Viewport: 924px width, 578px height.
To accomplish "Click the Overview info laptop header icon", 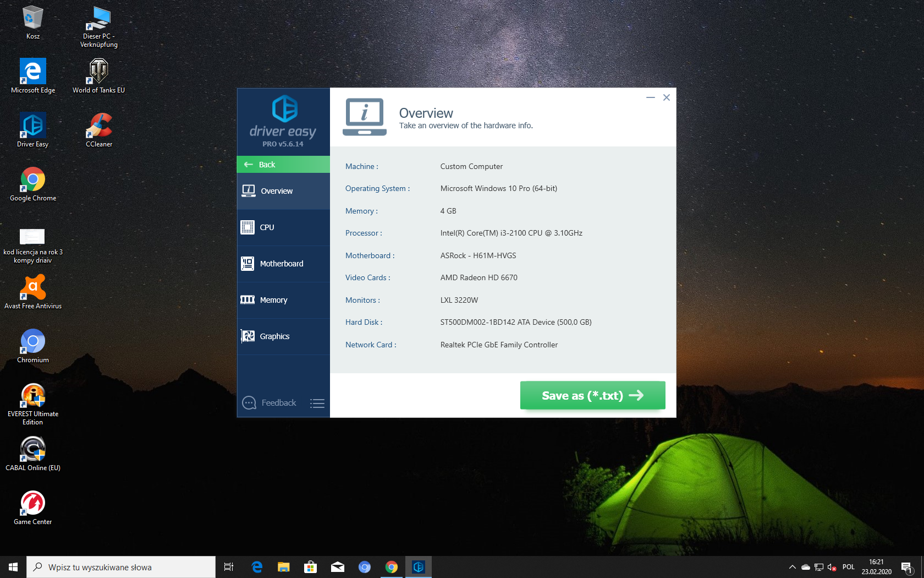I will (365, 117).
